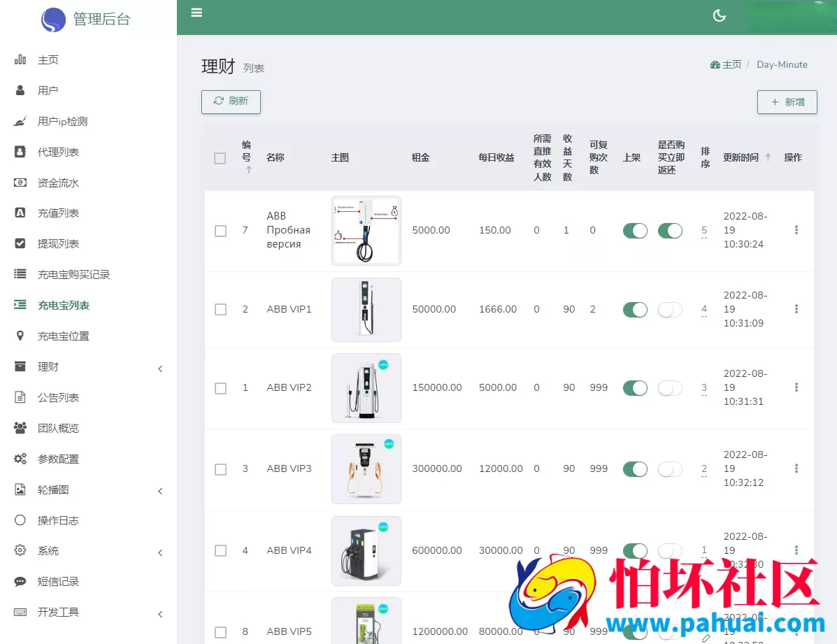Sort by 更新时间 using the arrow icon
837x644 pixels.
click(768, 157)
